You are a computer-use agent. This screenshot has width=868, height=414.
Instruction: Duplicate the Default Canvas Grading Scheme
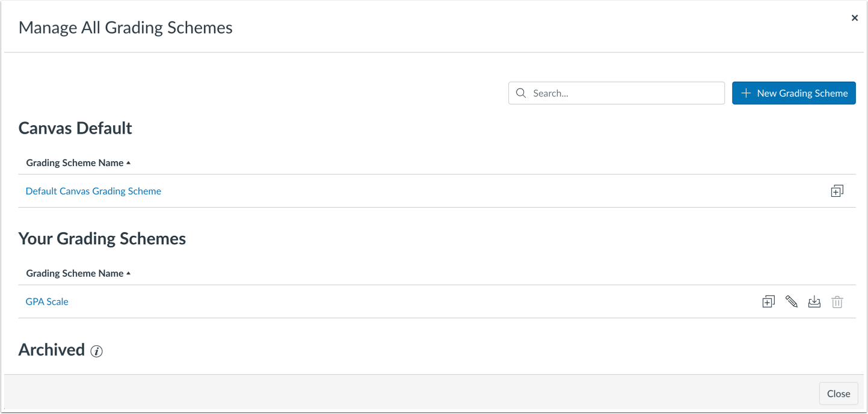click(x=837, y=191)
